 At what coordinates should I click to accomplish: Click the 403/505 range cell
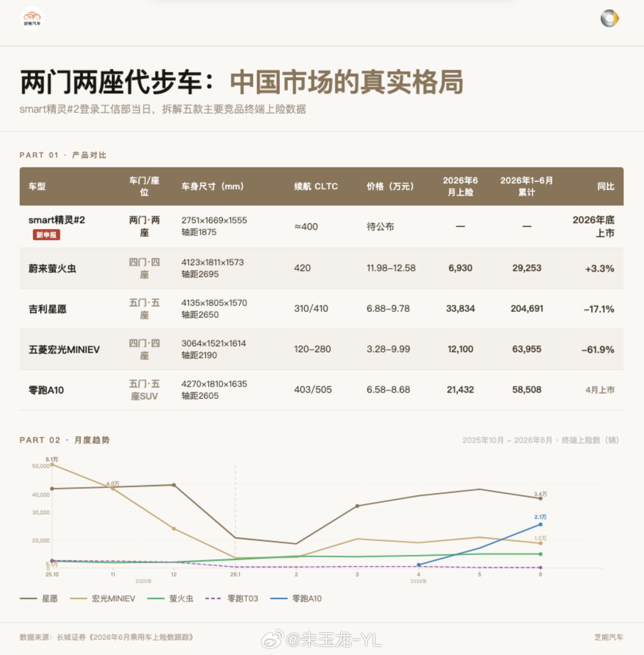click(x=313, y=390)
